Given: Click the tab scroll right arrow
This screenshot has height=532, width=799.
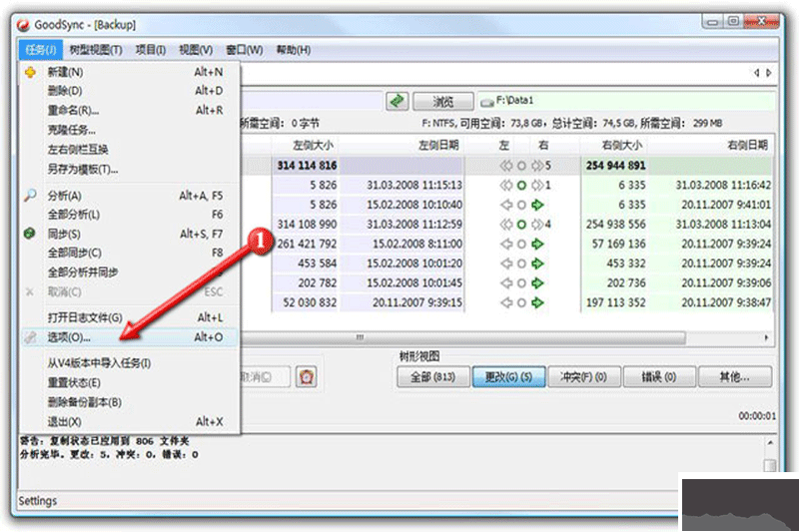Looking at the screenshot, I should [768, 73].
